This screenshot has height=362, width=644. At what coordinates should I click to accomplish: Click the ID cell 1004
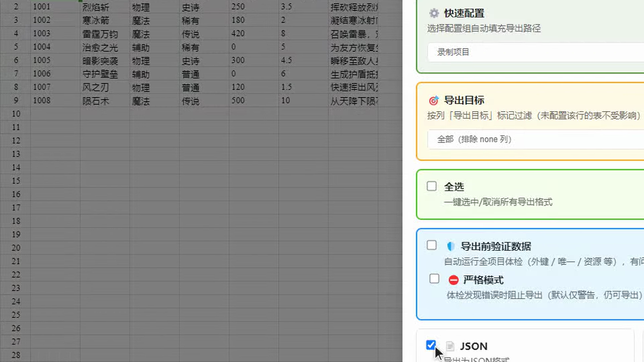point(55,47)
